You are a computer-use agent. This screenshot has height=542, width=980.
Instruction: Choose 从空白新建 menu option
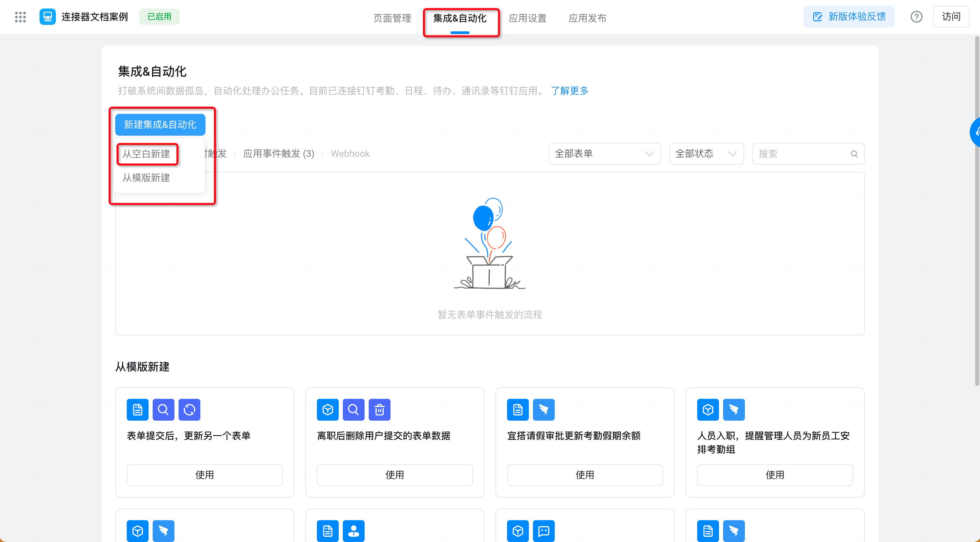(x=146, y=154)
